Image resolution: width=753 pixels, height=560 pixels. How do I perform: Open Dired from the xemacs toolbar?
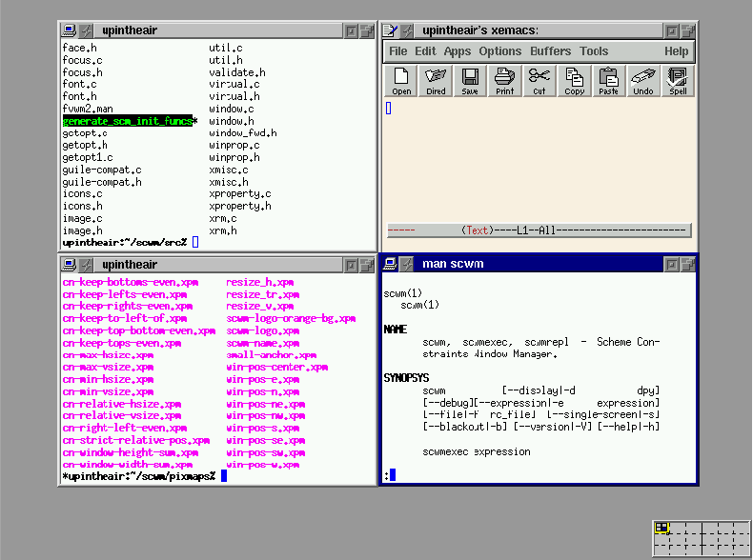click(436, 80)
